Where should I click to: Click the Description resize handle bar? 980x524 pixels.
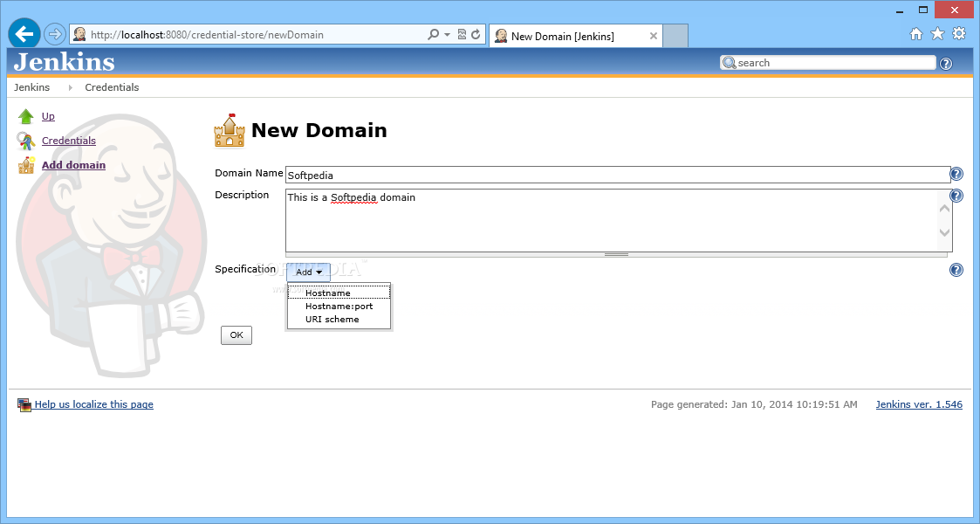pos(616,254)
